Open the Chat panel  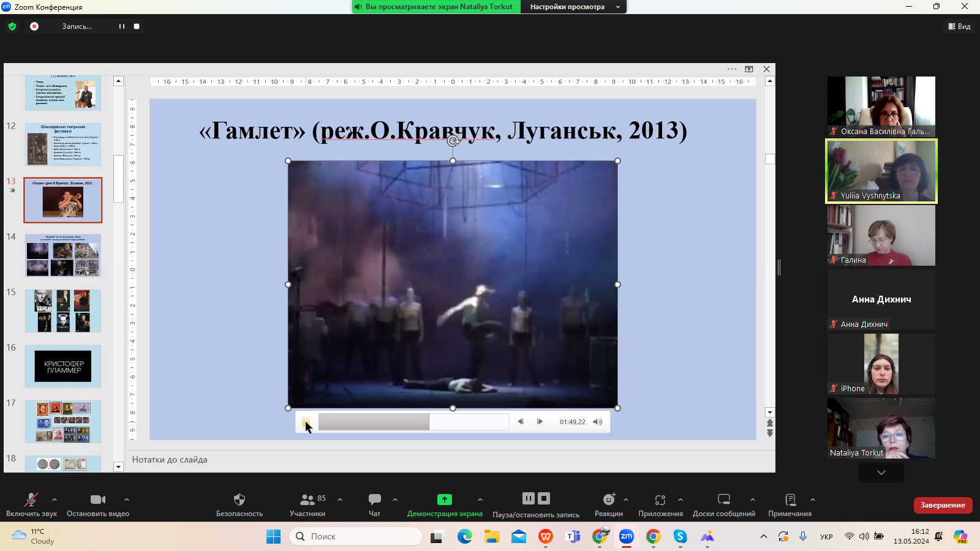point(374,500)
